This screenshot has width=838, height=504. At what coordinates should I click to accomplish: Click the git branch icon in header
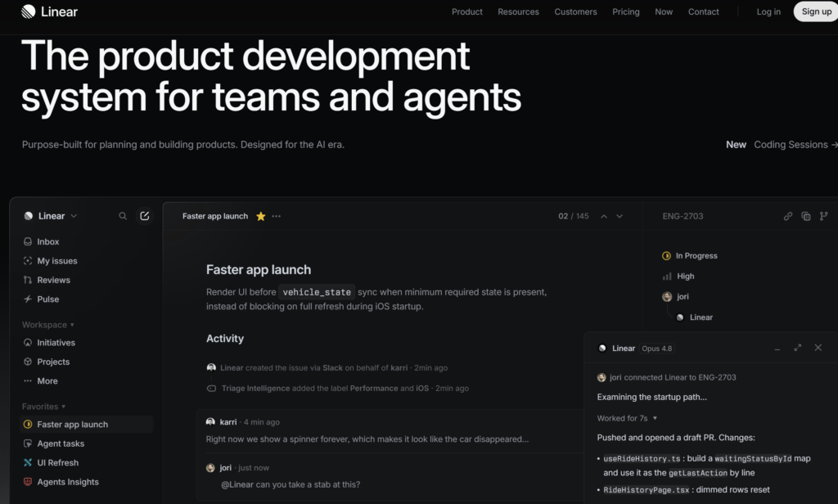point(823,216)
